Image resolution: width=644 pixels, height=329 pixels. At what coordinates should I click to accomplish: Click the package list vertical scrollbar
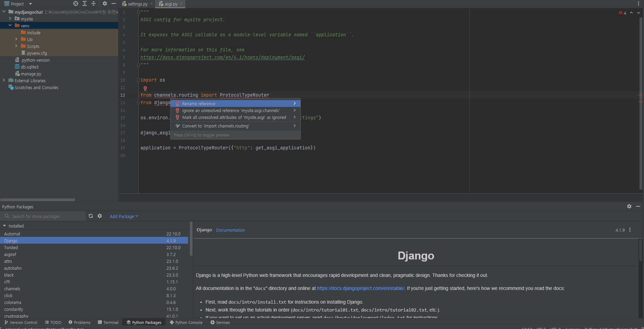pos(191,239)
